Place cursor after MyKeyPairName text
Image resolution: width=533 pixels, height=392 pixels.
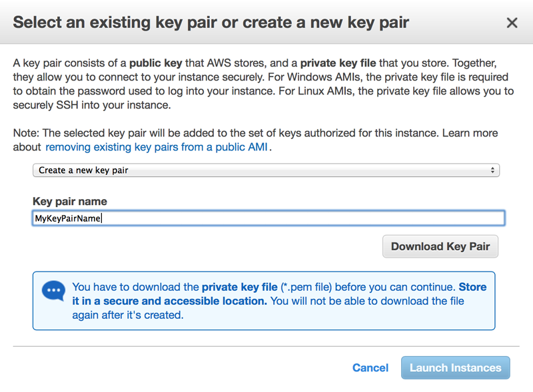(102, 218)
